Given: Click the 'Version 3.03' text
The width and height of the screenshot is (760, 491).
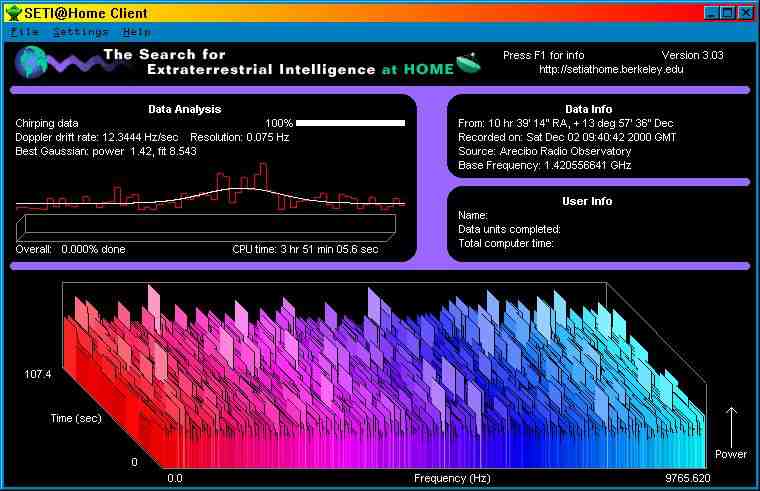Looking at the screenshot, I should [692, 55].
